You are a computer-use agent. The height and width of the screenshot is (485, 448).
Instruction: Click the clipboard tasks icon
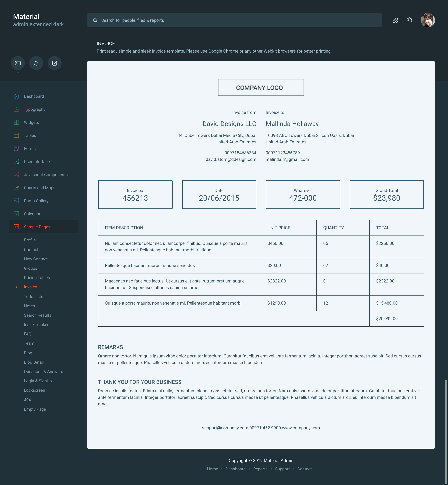click(55, 63)
